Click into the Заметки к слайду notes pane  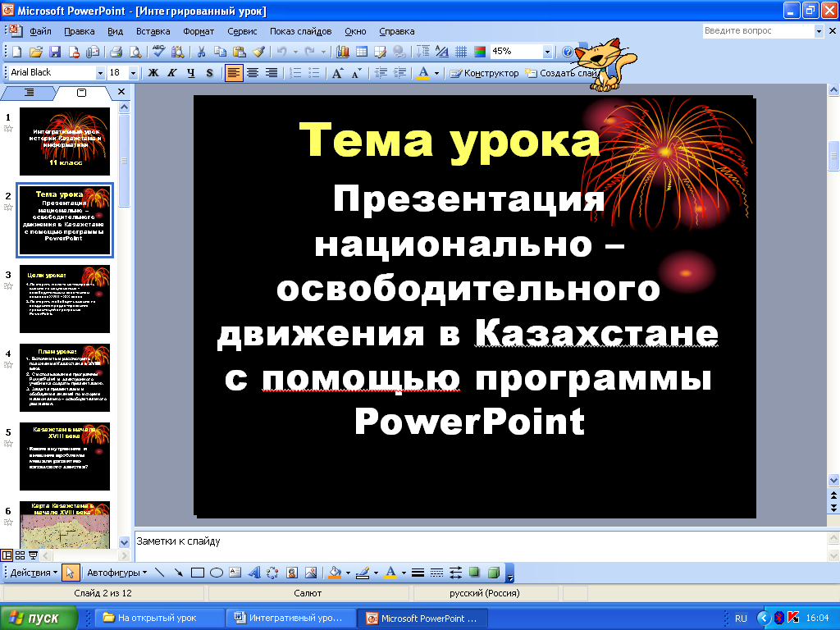point(481,546)
